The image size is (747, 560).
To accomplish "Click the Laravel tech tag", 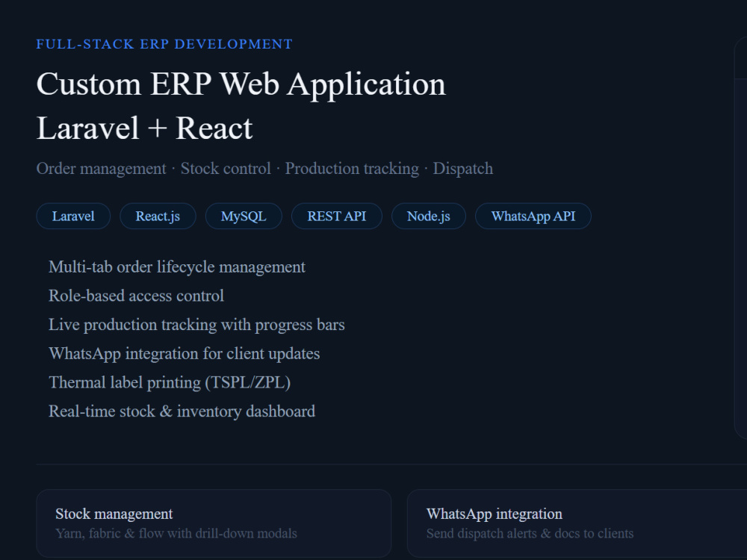I will [73, 217].
